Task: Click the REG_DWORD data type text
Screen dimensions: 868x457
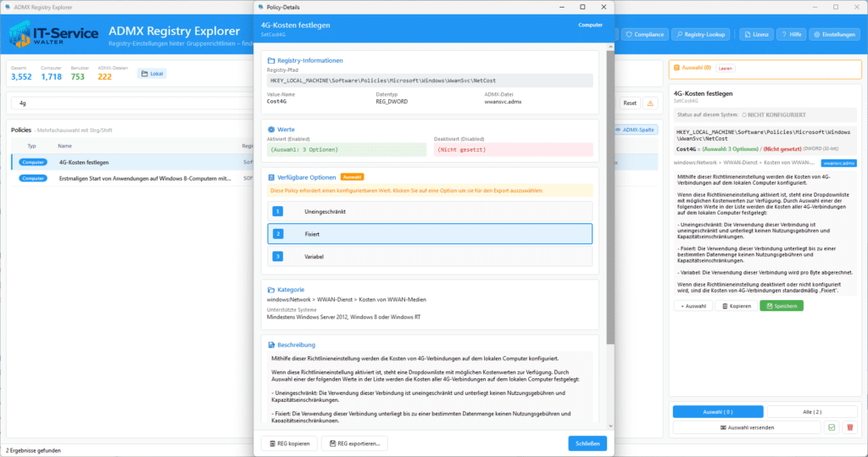Action: point(392,102)
